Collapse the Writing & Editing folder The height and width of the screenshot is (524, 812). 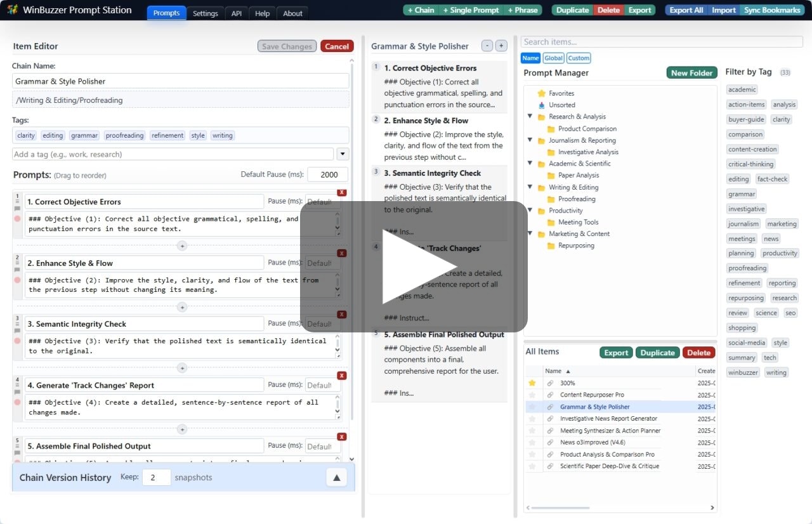pyautogui.click(x=530, y=187)
